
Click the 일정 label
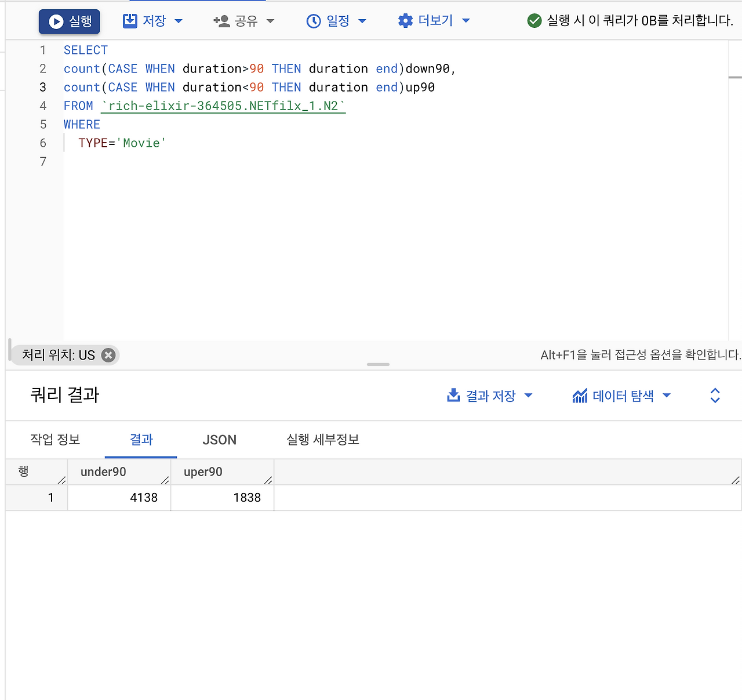[x=338, y=21]
